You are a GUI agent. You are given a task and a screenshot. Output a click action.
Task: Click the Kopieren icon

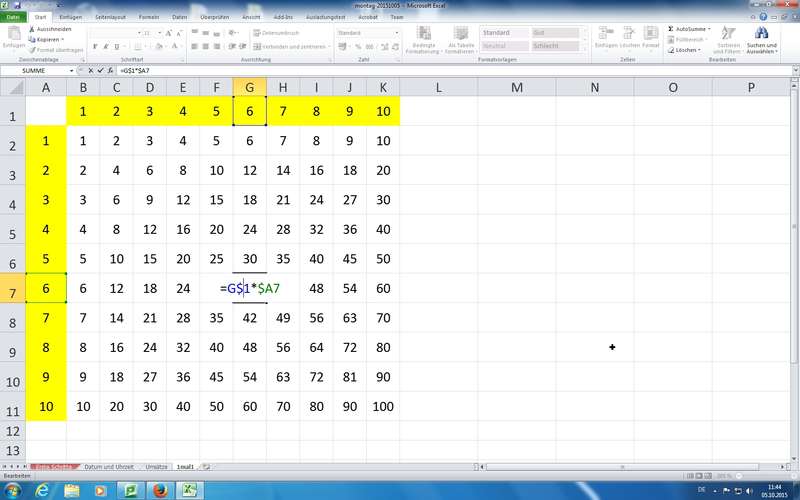click(x=32, y=39)
